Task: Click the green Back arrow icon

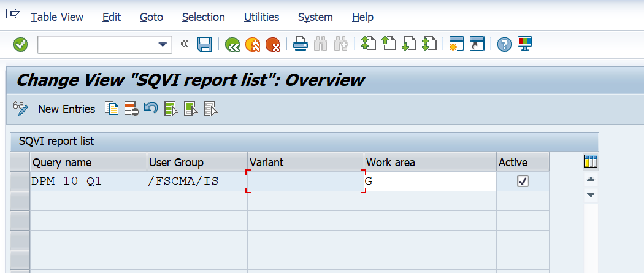Action: 232,44
